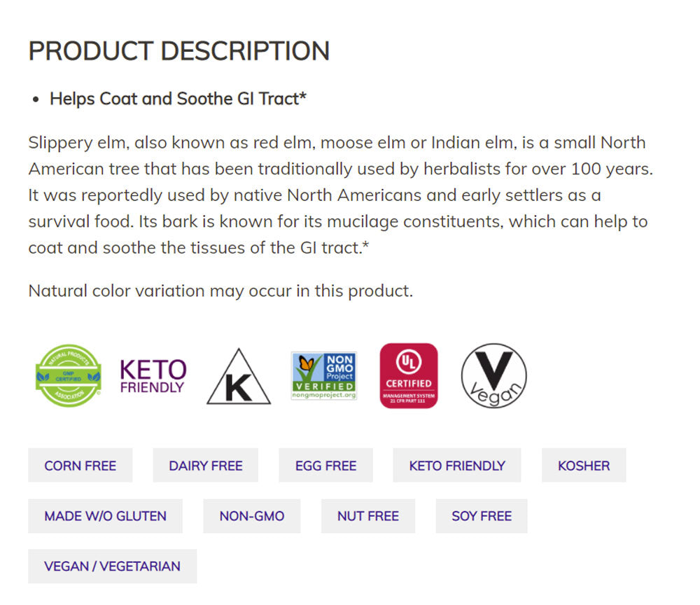Select the circular Vegan V icon
The width and height of the screenshot is (700, 605).
pos(493,376)
